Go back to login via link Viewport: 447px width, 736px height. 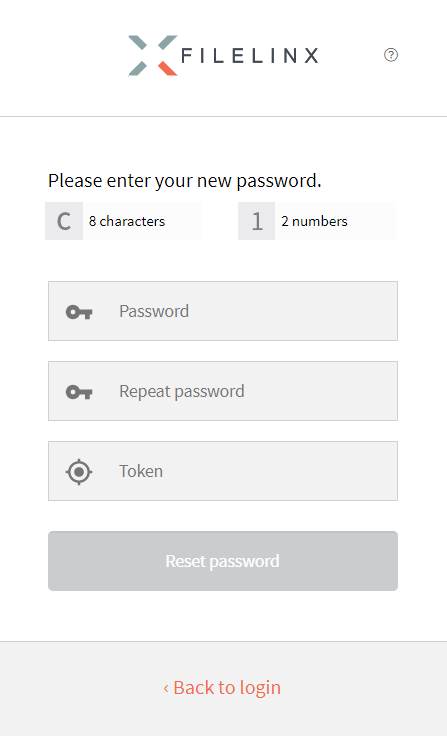[222, 688]
